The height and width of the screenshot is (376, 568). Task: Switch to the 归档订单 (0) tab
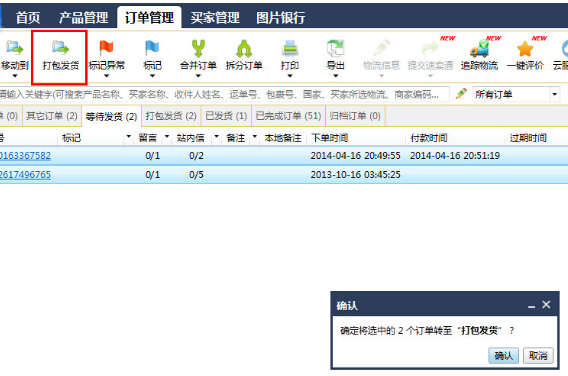pos(355,116)
